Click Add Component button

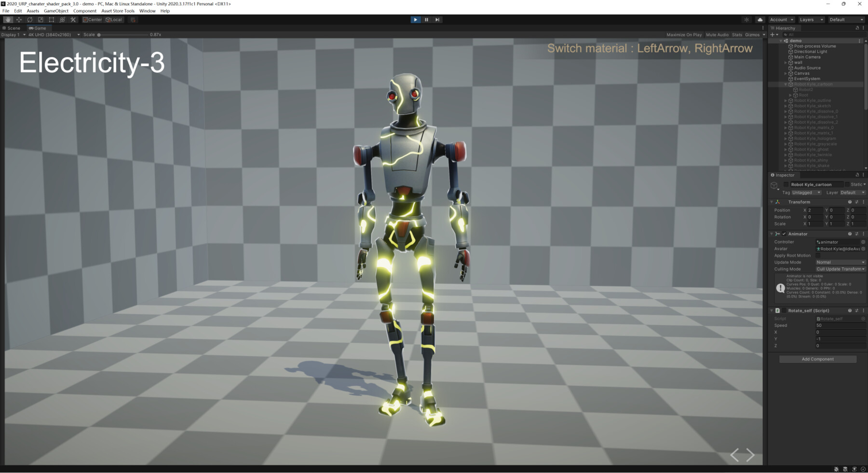click(x=818, y=359)
